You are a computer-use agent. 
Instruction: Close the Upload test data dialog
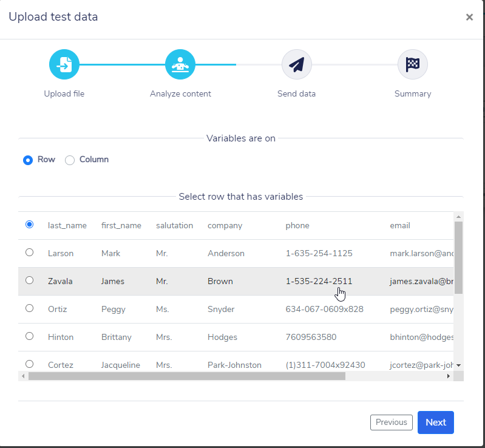[469, 17]
